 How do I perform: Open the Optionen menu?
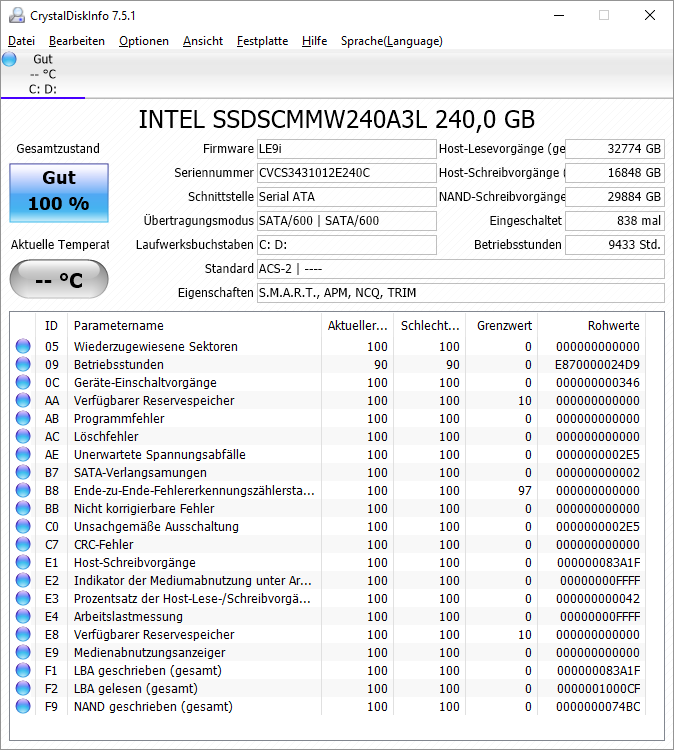pos(144,41)
